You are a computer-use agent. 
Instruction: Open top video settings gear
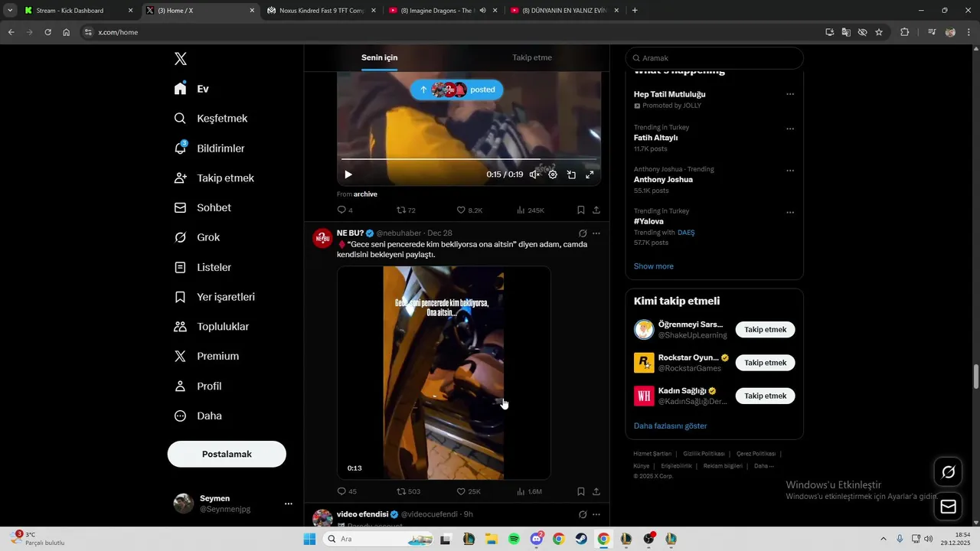point(553,174)
